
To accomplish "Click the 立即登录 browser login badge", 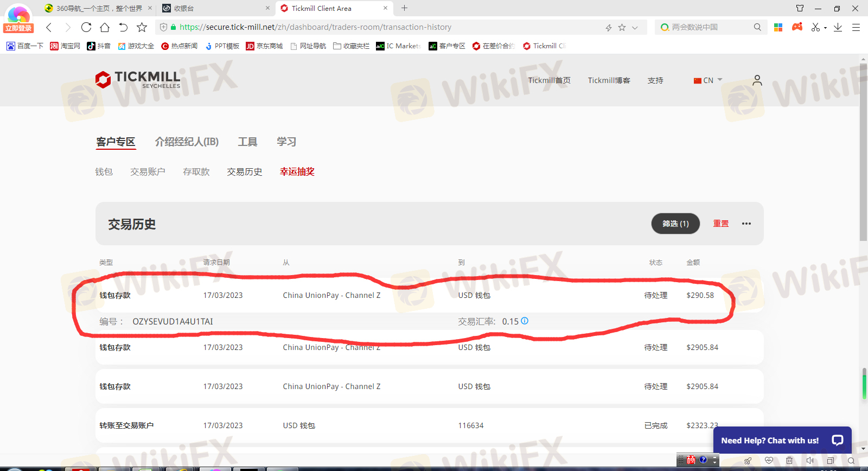I will [18, 28].
